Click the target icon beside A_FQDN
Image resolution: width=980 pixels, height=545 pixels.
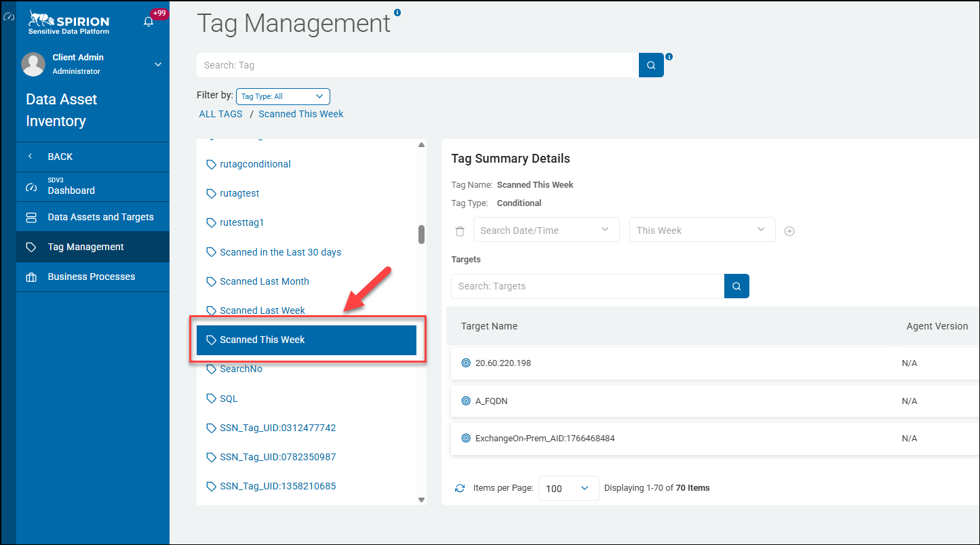[466, 401]
